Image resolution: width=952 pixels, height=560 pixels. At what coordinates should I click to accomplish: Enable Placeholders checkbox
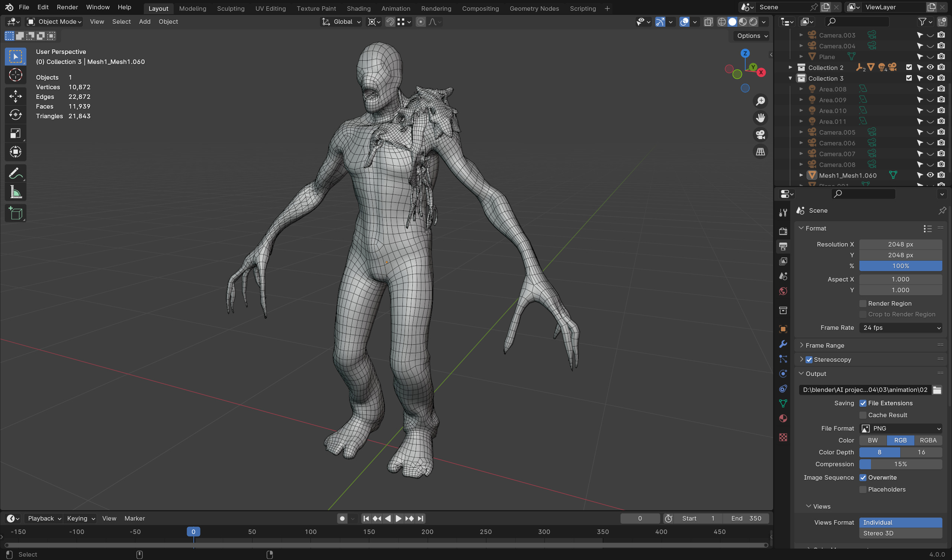pyautogui.click(x=863, y=490)
